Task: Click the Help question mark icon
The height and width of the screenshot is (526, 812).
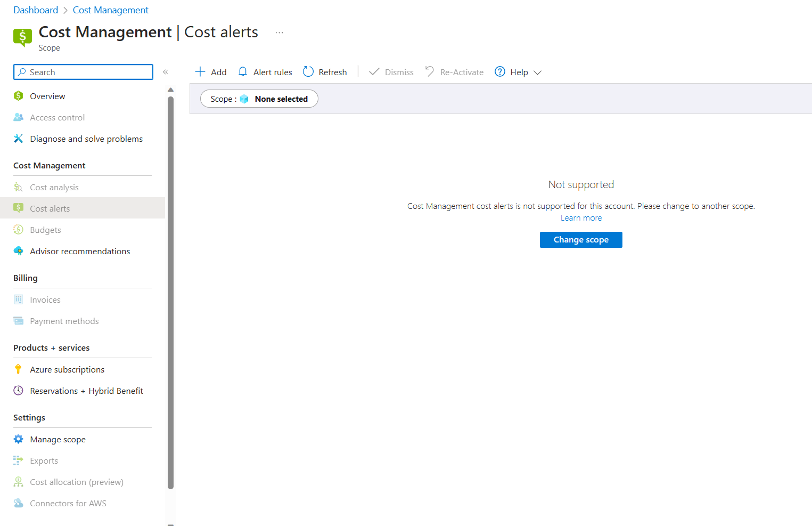Action: tap(500, 72)
